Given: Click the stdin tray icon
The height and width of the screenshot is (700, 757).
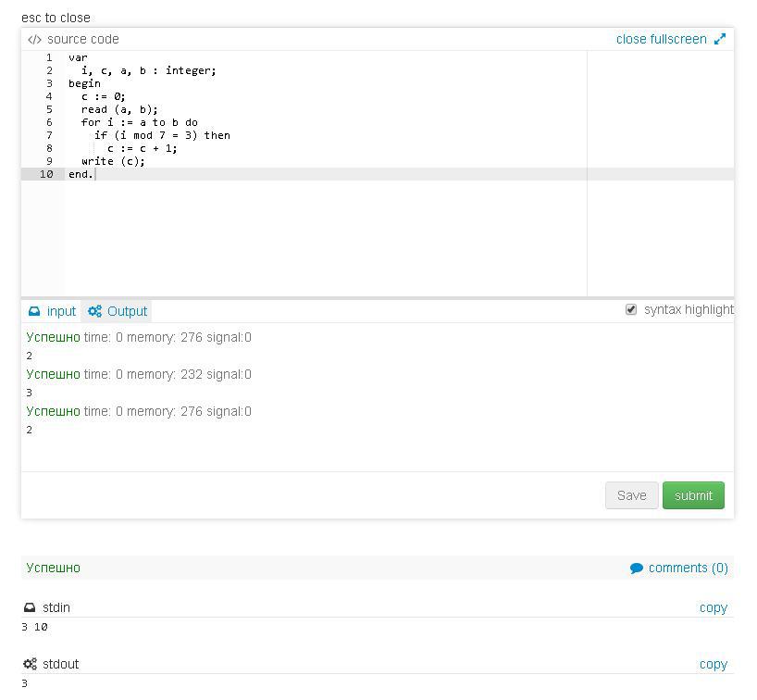Looking at the screenshot, I should (30, 607).
